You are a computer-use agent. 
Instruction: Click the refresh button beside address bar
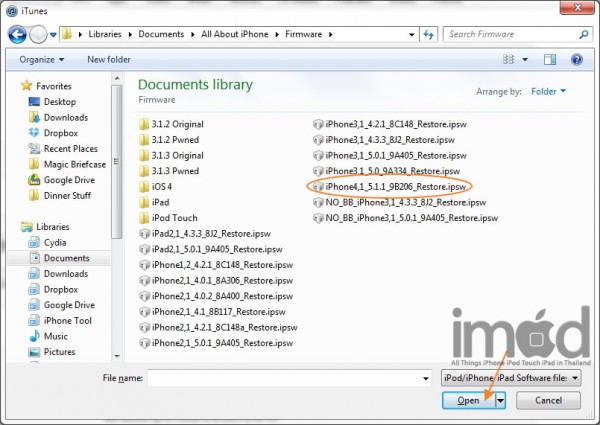point(431,34)
